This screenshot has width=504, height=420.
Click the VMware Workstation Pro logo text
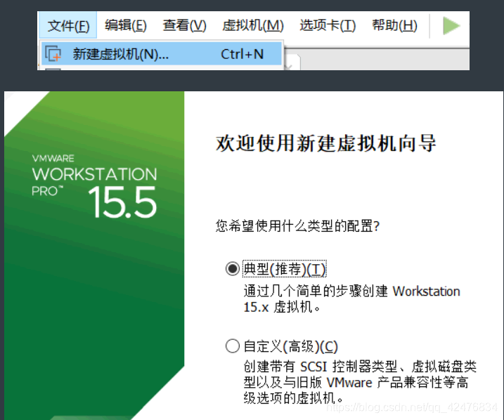pyautogui.click(x=94, y=173)
